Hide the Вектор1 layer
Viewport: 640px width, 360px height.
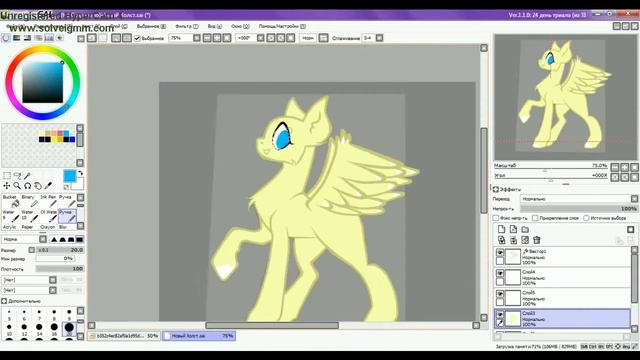pyautogui.click(x=500, y=253)
